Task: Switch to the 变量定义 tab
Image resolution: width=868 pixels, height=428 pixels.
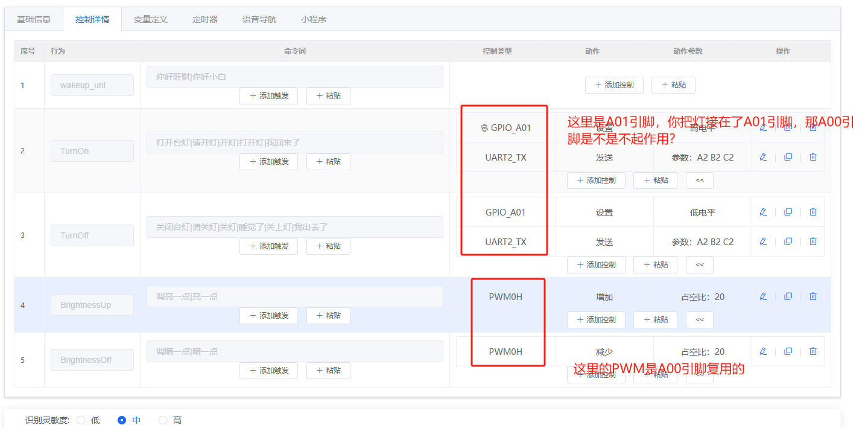Action: 150,19
